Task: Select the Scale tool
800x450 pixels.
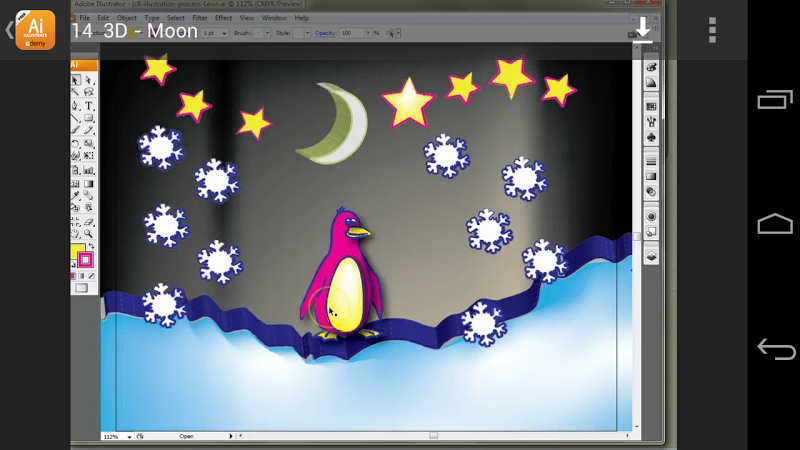Action: point(89,143)
